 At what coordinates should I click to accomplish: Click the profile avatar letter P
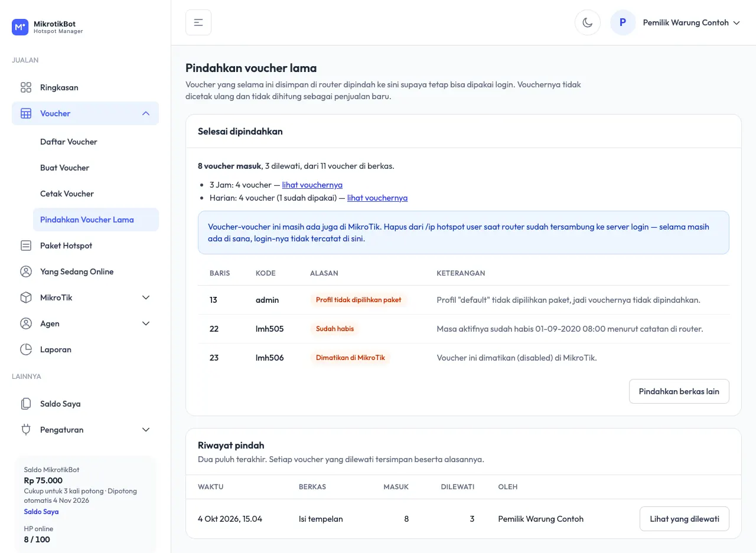[623, 22]
